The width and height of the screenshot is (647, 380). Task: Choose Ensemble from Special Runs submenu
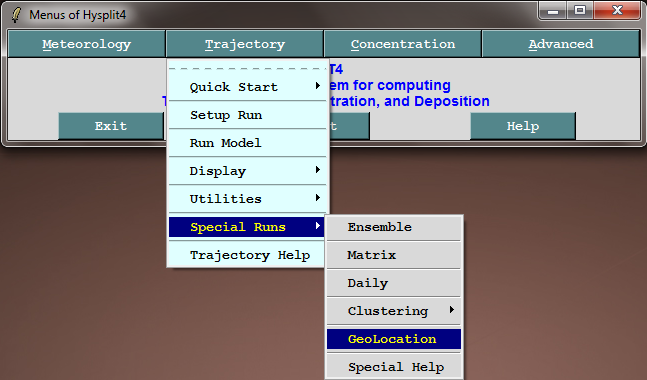tap(394, 227)
